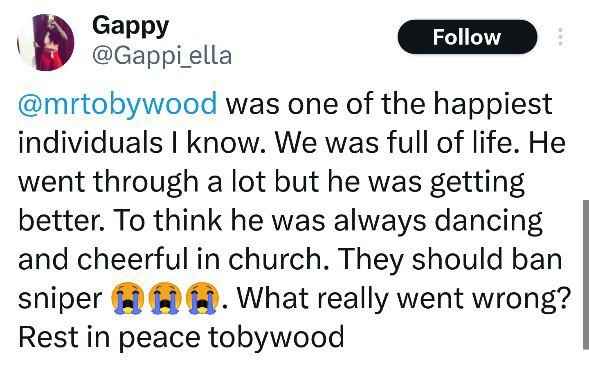Image resolution: width=589 pixels, height=371 pixels.
Task: Click the last crying face emoji
Action: click(202, 298)
